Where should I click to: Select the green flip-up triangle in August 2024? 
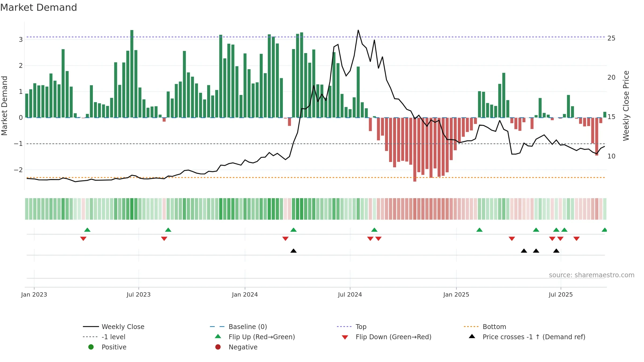coord(374,230)
